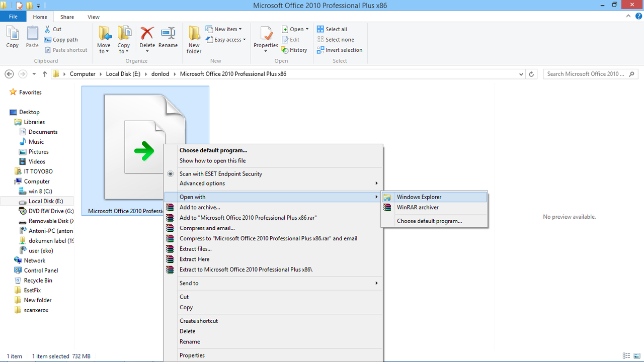This screenshot has height=362, width=644.
Task: Expand the Advanced options submenu
Action: [x=274, y=184]
